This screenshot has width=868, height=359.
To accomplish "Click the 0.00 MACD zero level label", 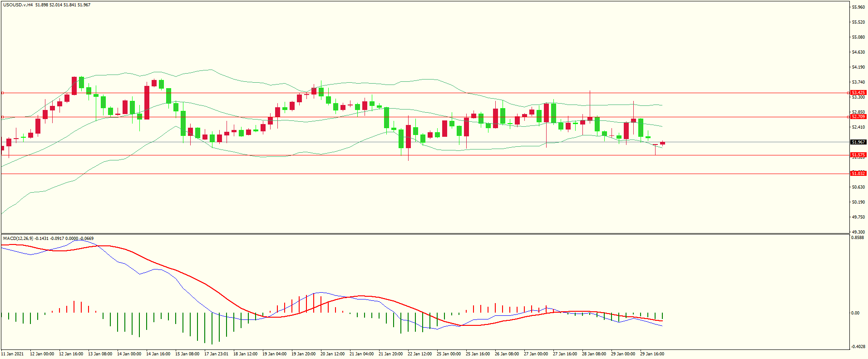I will pyautogui.click(x=855, y=313).
